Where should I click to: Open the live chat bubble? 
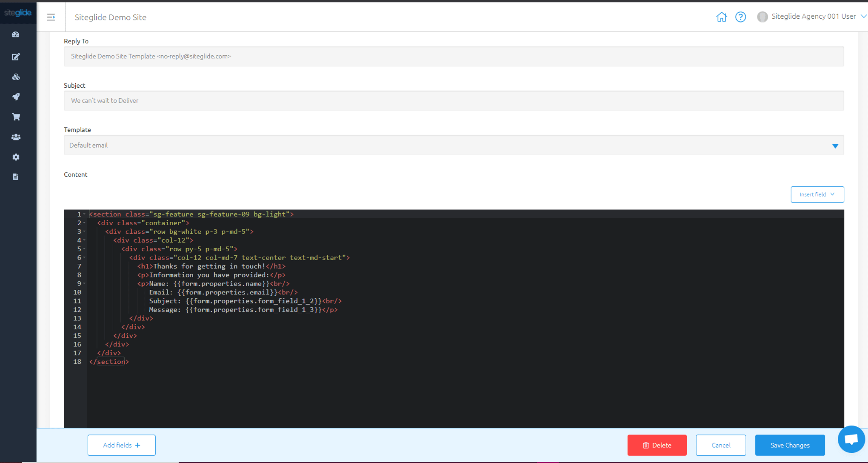tap(851, 439)
